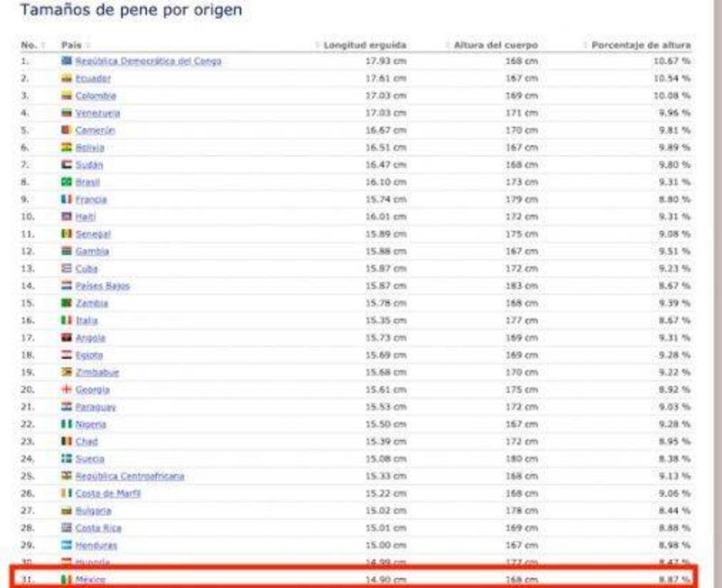Open the República Democrática del Congo link
Screen dimensions: 722x588
point(148,61)
